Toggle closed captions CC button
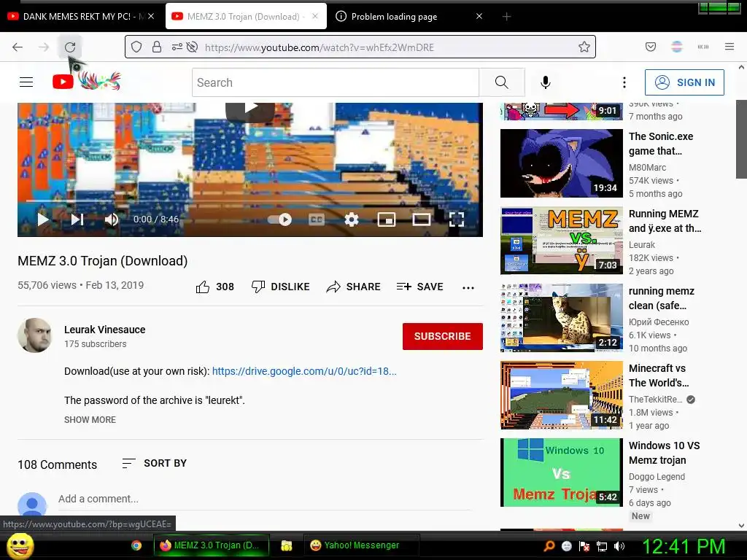This screenshot has width=747, height=560. pos(317,219)
